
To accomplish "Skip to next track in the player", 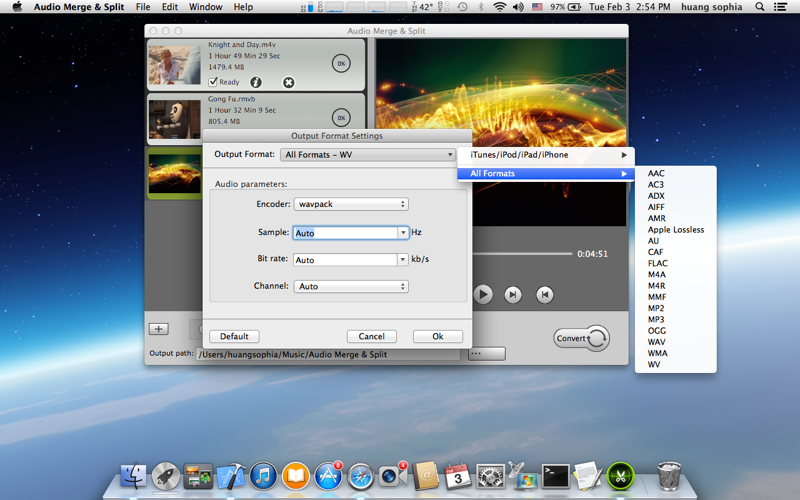I will point(513,294).
